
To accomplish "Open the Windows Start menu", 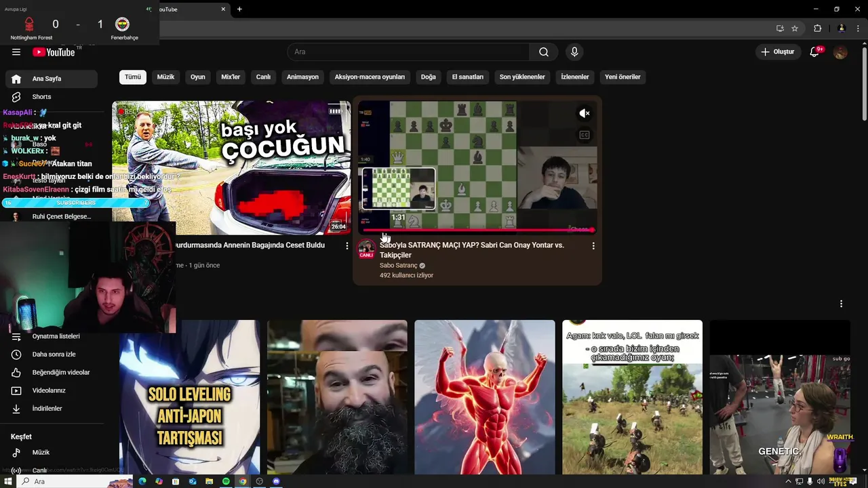I will (7, 481).
